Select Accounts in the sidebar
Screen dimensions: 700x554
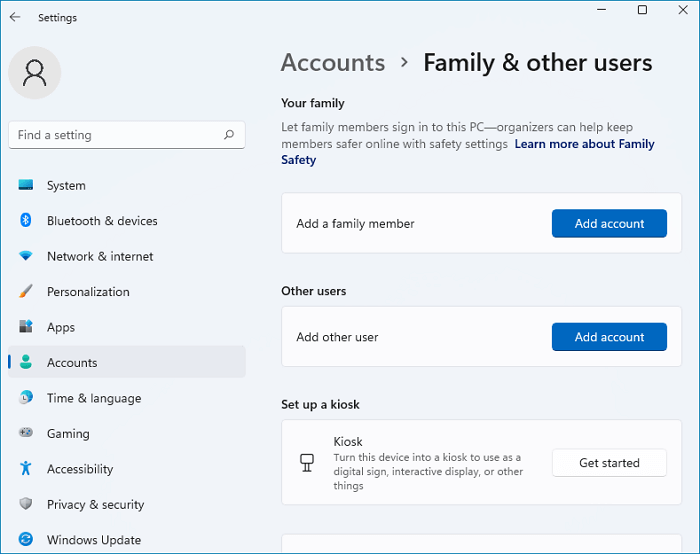(72, 363)
